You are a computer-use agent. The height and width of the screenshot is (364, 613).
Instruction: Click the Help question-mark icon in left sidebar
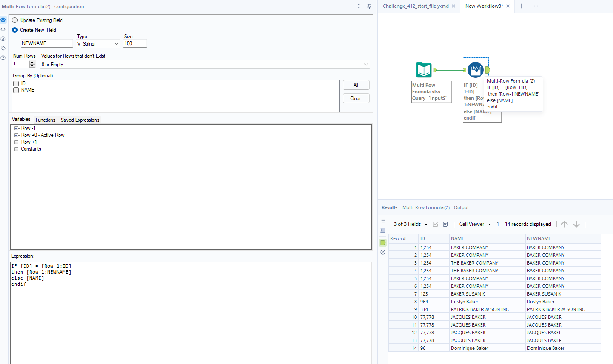pyautogui.click(x=3, y=57)
